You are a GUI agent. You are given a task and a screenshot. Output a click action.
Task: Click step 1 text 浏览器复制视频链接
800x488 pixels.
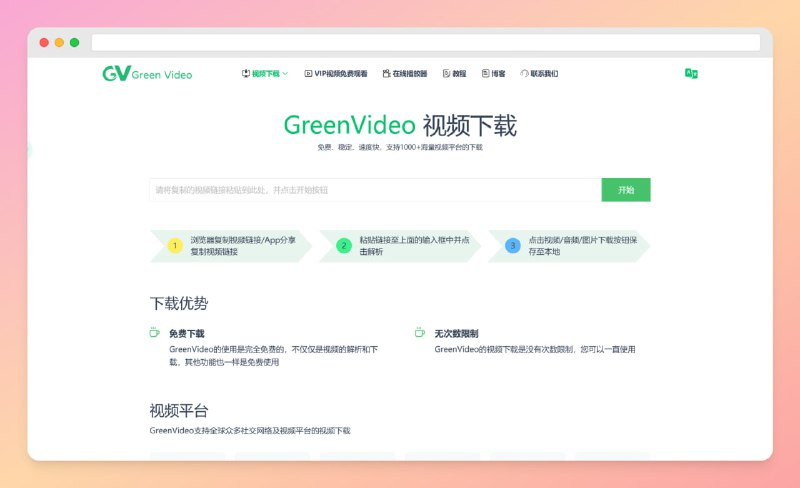pos(243,246)
